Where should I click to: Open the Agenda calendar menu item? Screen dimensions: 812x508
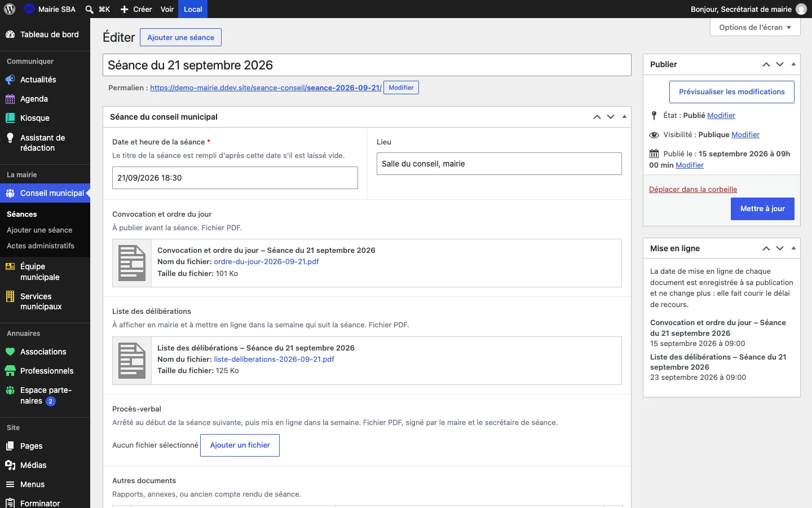coord(45,99)
